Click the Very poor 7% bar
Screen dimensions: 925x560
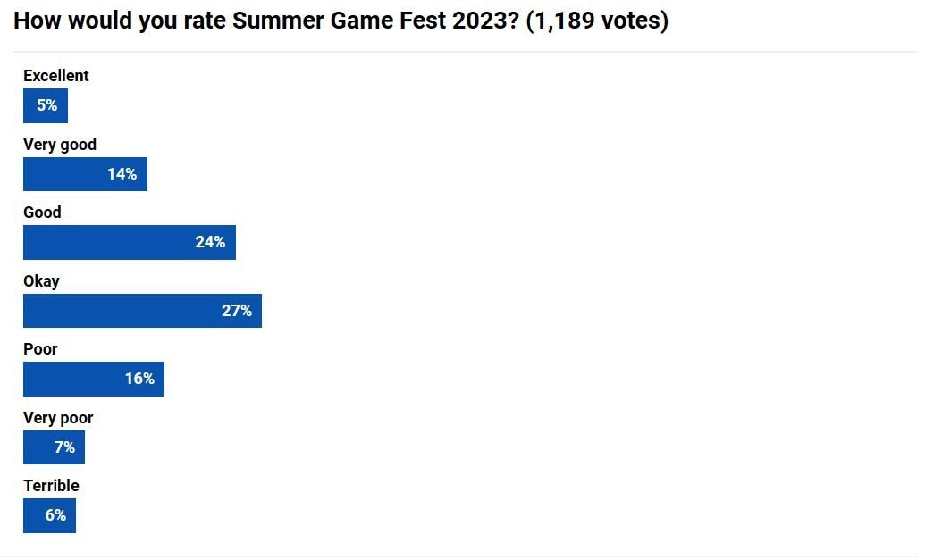[55, 447]
